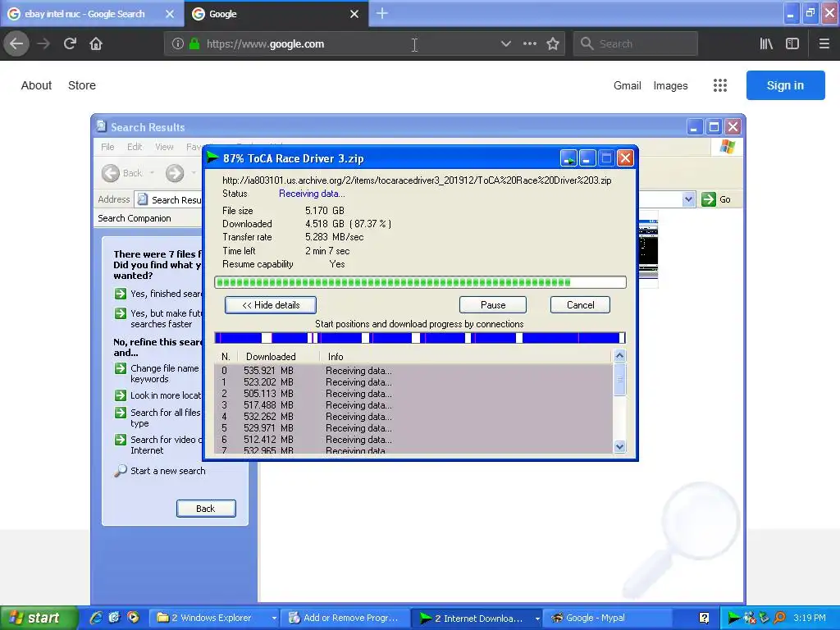Click connections list scrollbar up arrow
Screen dimensions: 840x630
(x=620, y=355)
